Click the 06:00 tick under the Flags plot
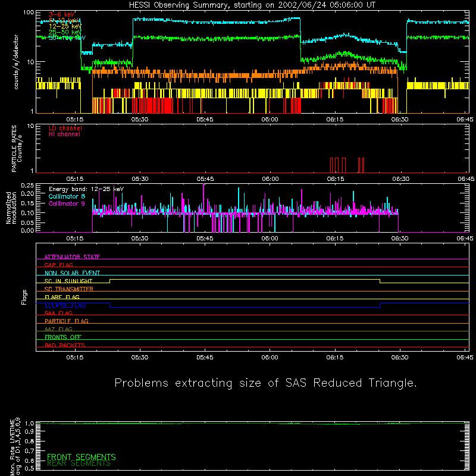 point(270,358)
